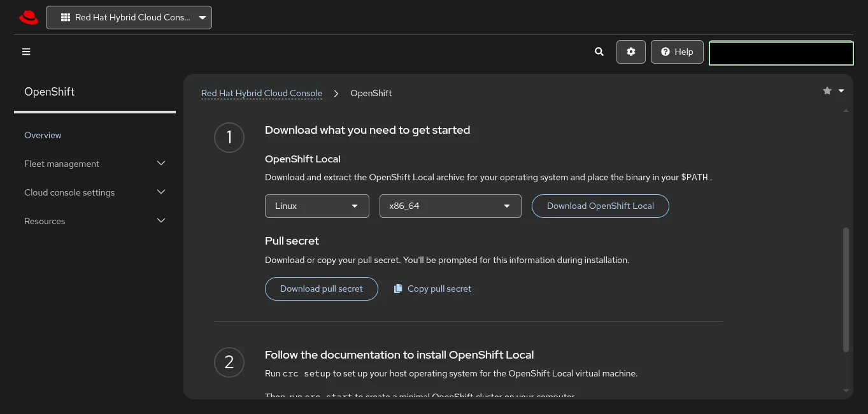868x414 pixels.
Task: Follow the Red Hat Hybrid Cloud Console breadcrumb
Action: click(x=262, y=93)
